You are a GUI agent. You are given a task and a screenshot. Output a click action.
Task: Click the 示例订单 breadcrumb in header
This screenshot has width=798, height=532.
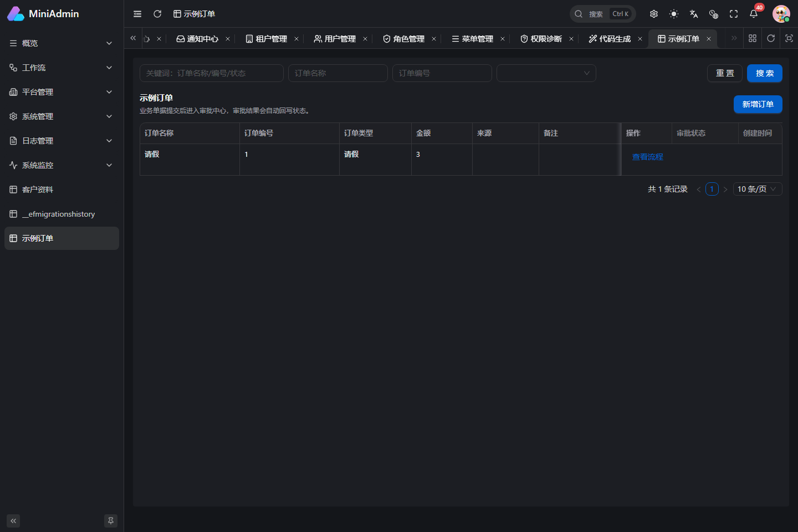(x=194, y=14)
